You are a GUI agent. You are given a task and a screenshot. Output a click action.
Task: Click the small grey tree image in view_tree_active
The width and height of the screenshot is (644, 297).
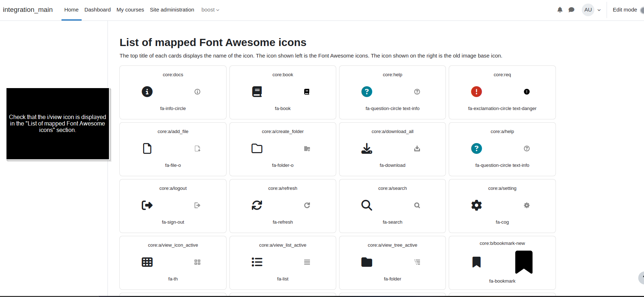point(417,262)
